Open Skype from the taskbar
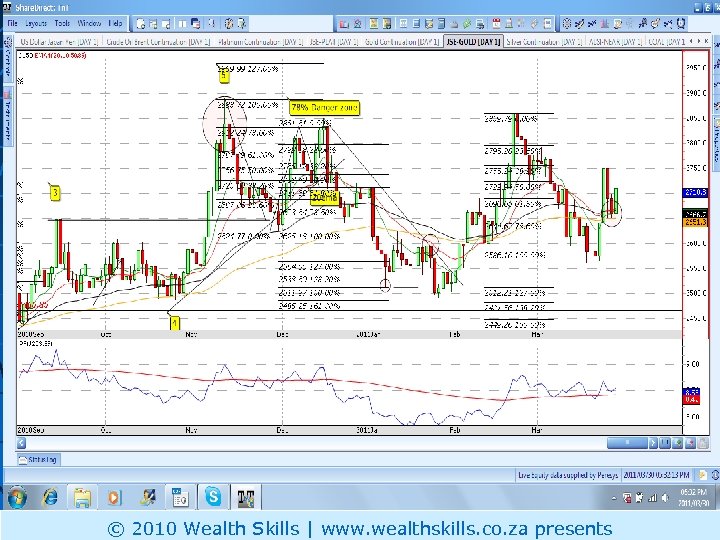 [x=213, y=497]
